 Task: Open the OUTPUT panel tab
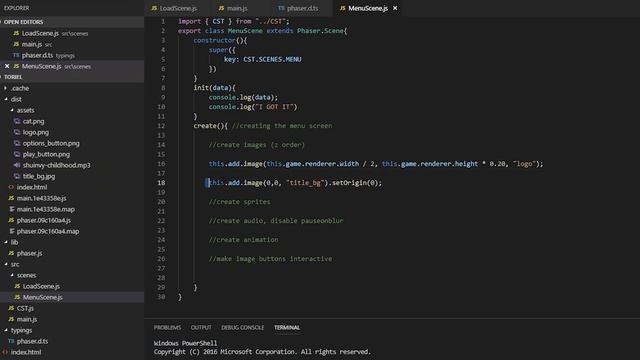coord(201,327)
